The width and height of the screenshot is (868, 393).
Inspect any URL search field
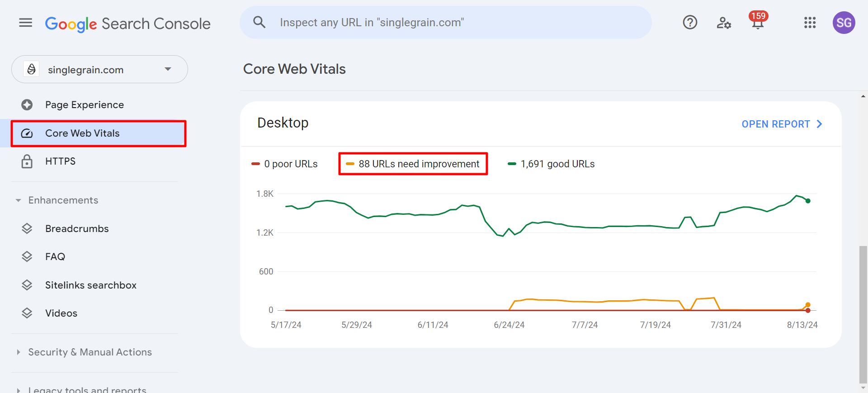pyautogui.click(x=446, y=22)
